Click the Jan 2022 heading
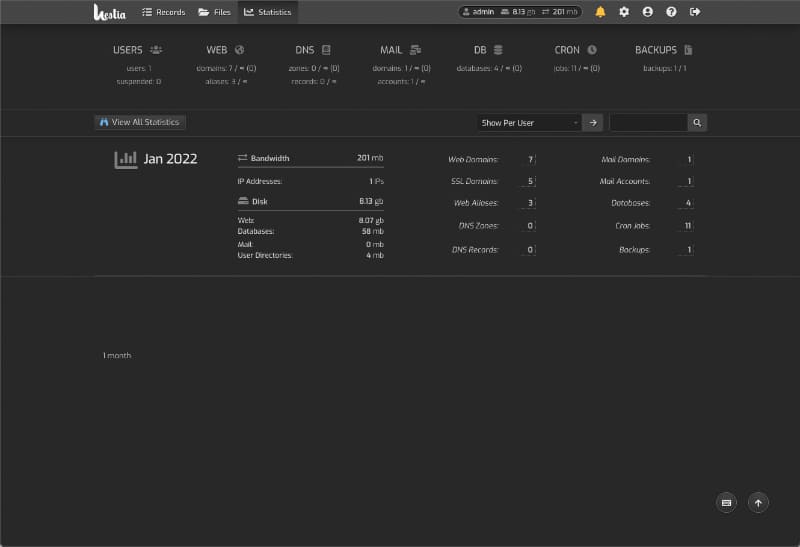This screenshot has height=547, width=800. point(170,159)
